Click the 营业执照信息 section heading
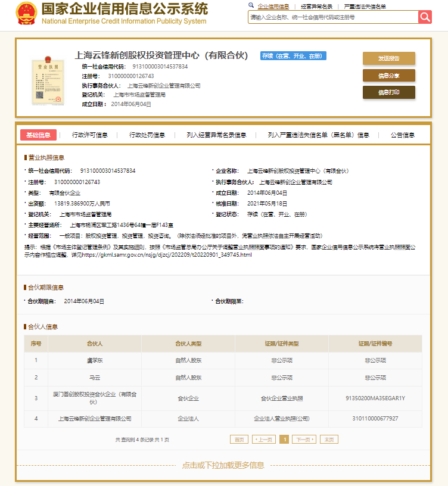 pyautogui.click(x=46, y=158)
